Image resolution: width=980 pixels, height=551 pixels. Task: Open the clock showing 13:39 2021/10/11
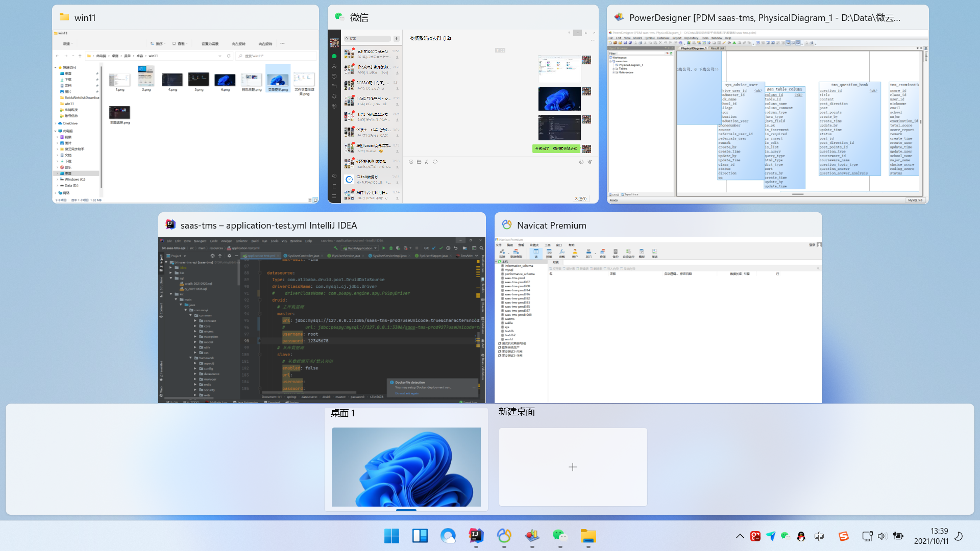pyautogui.click(x=931, y=536)
